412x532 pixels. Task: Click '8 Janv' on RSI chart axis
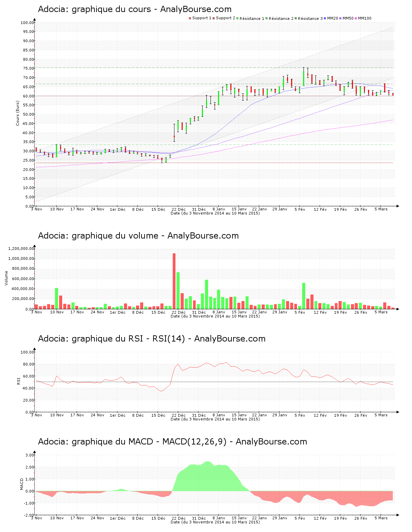219,415
